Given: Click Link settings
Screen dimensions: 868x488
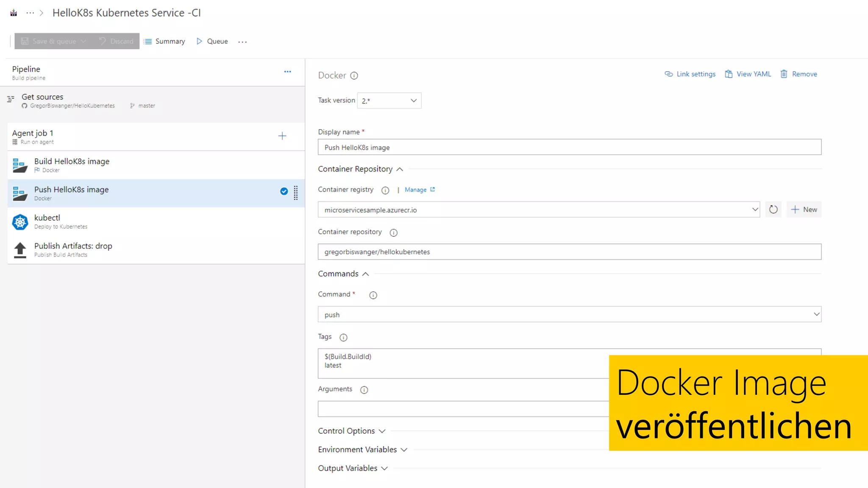Looking at the screenshot, I should pyautogui.click(x=690, y=74).
